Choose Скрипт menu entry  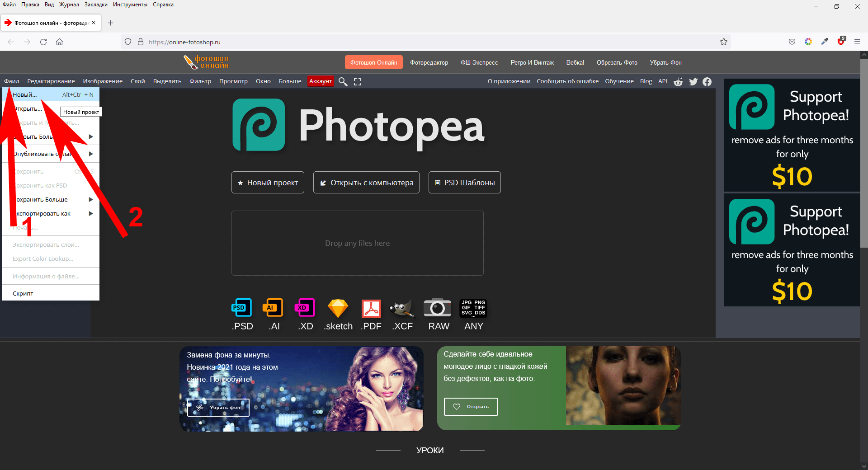pos(51,294)
